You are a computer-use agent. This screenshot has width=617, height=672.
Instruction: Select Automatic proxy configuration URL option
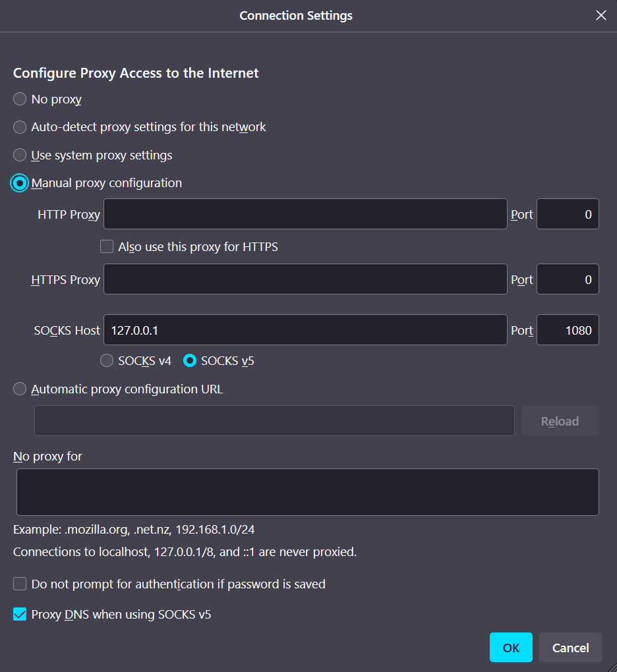20,389
